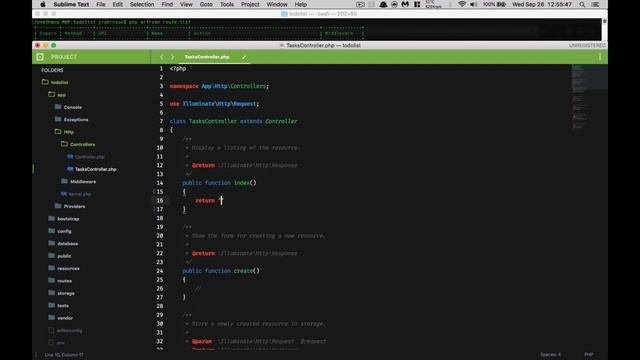Open the View menu
This screenshot has width=640, height=360.
[186, 4]
